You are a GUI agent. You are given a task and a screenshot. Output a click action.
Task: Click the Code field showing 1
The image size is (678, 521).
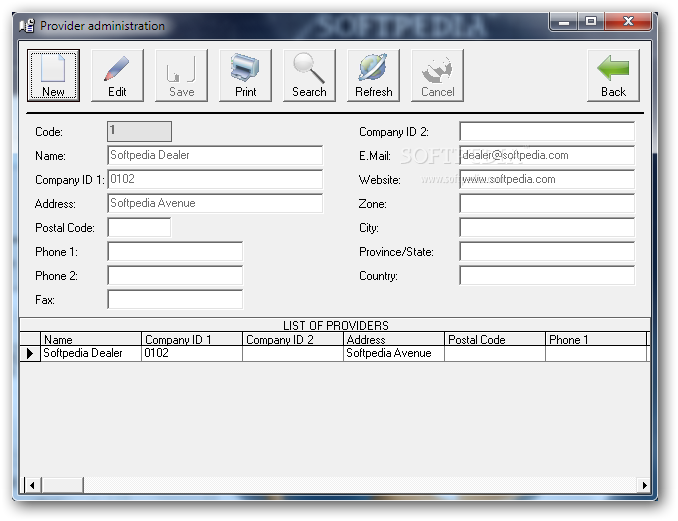[139, 131]
